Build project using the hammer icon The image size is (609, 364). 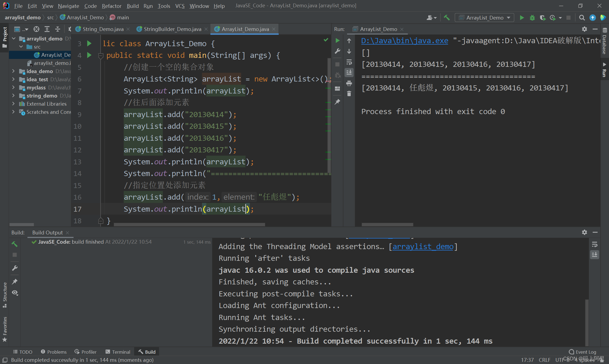click(x=446, y=17)
